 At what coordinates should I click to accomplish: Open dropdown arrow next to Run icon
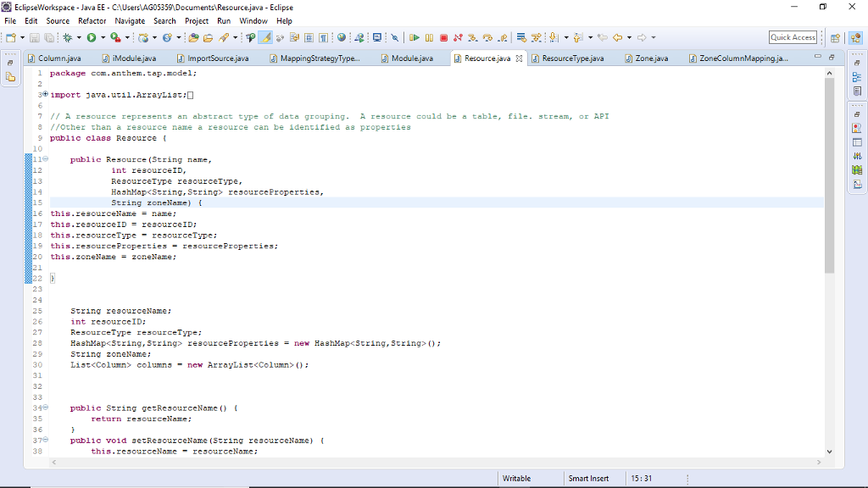pyautogui.click(x=103, y=37)
